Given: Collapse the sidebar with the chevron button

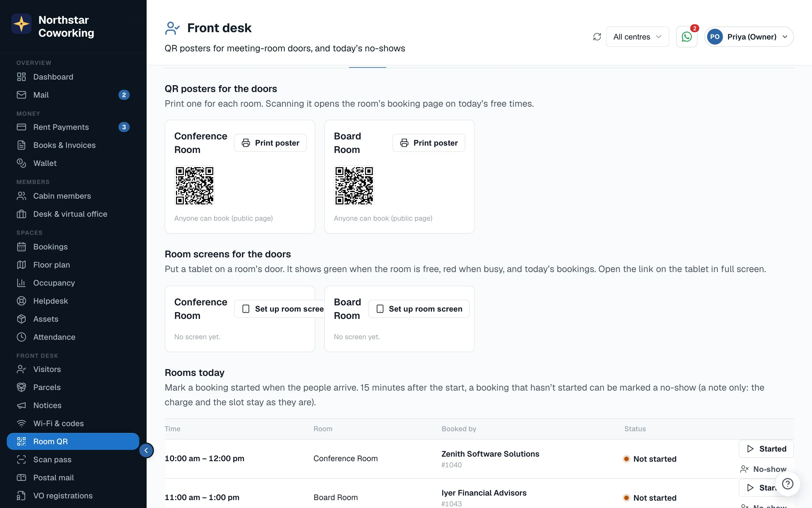Looking at the screenshot, I should tap(146, 450).
